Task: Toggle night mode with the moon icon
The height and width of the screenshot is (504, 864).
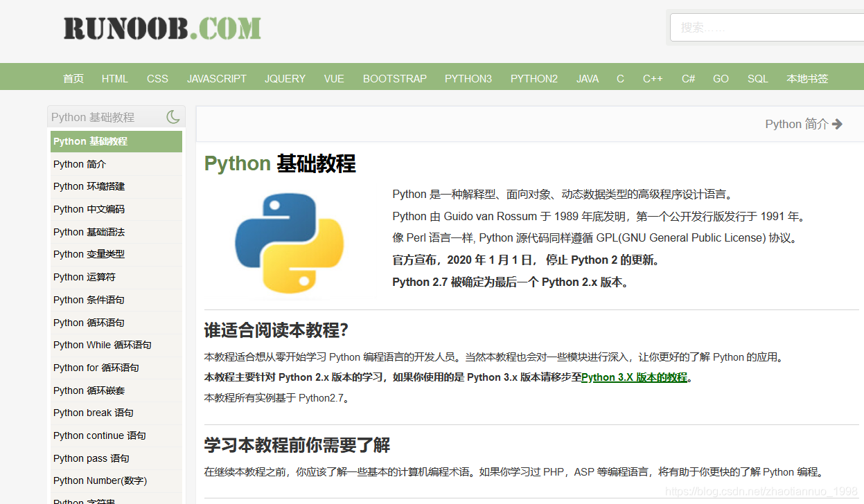Action: 173,117
